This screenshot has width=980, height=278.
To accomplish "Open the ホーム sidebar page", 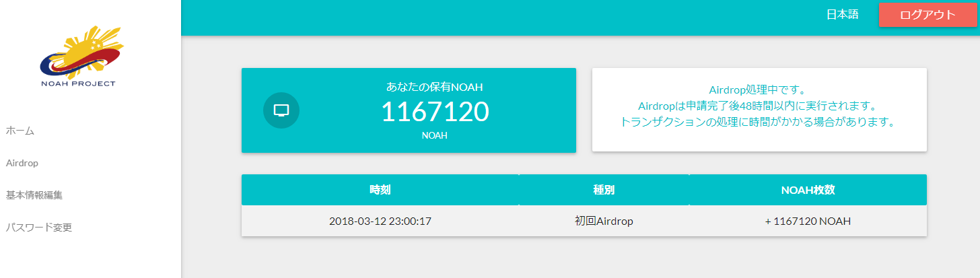I will pos(20,131).
